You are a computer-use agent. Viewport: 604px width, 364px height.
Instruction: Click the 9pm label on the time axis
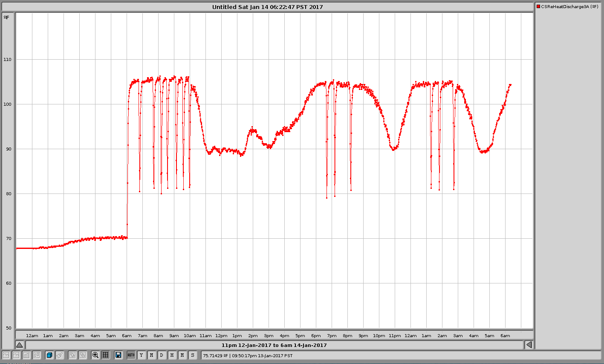tap(363, 336)
